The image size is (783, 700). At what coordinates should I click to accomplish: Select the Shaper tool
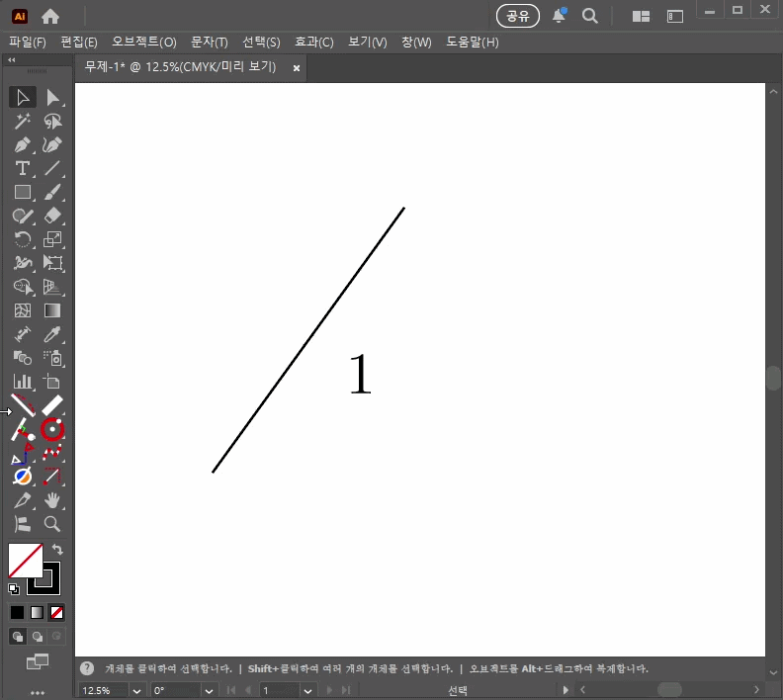coord(23,216)
